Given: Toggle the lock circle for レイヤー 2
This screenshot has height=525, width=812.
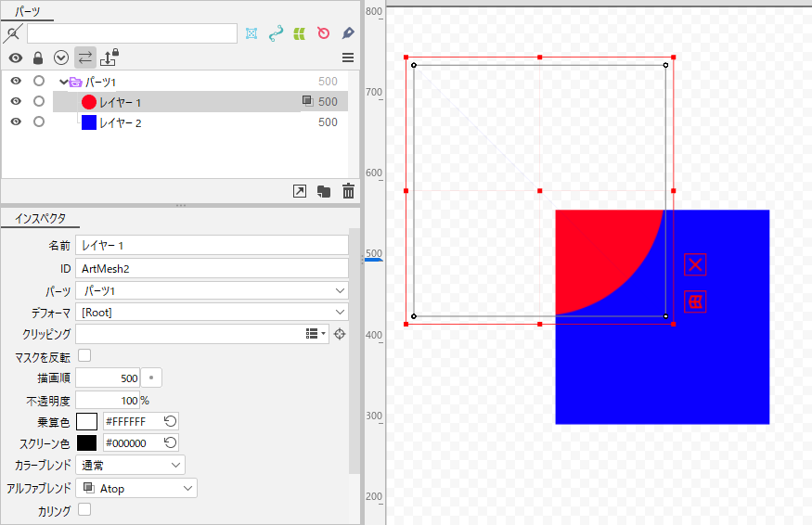Looking at the screenshot, I should coord(39,122).
